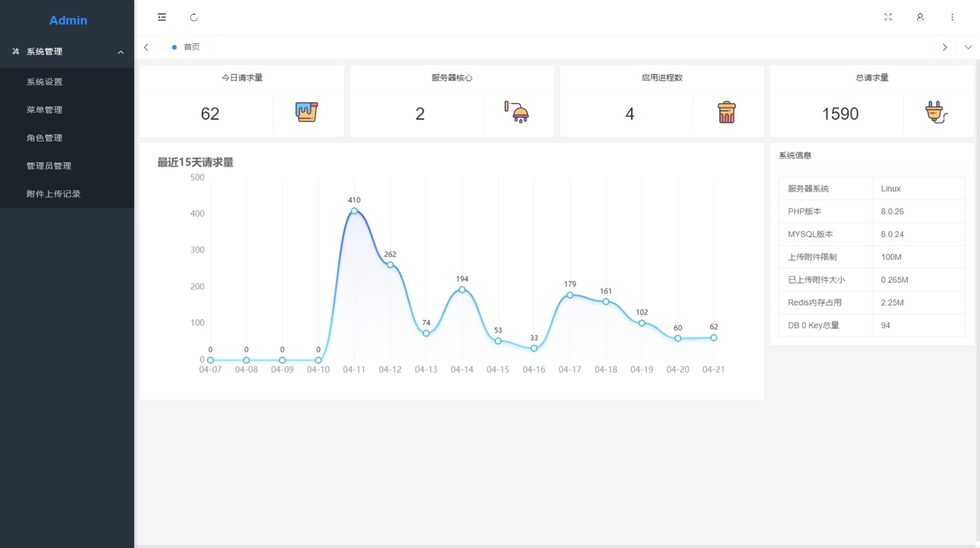The image size is (980, 548).
Task: Click the trash bin icon for 启用进程数
Action: click(x=727, y=112)
